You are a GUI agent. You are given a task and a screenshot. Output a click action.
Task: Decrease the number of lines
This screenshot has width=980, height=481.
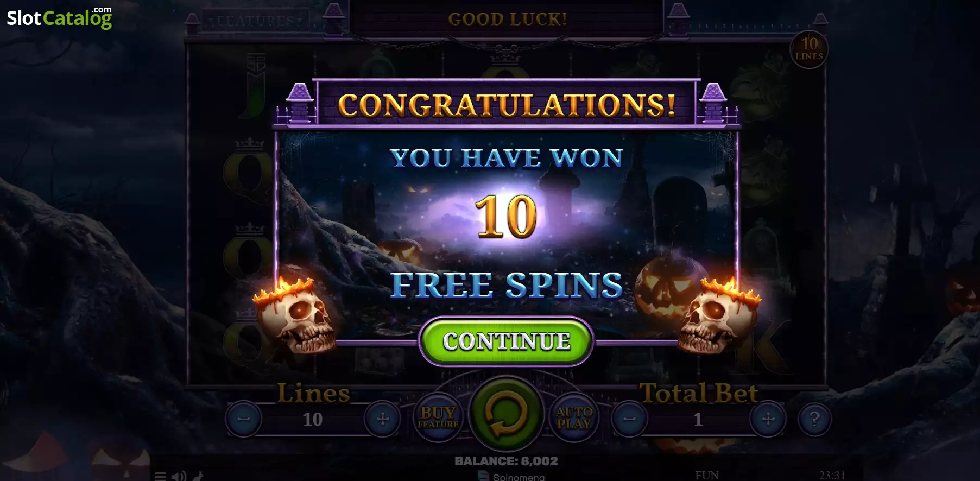[x=244, y=419]
